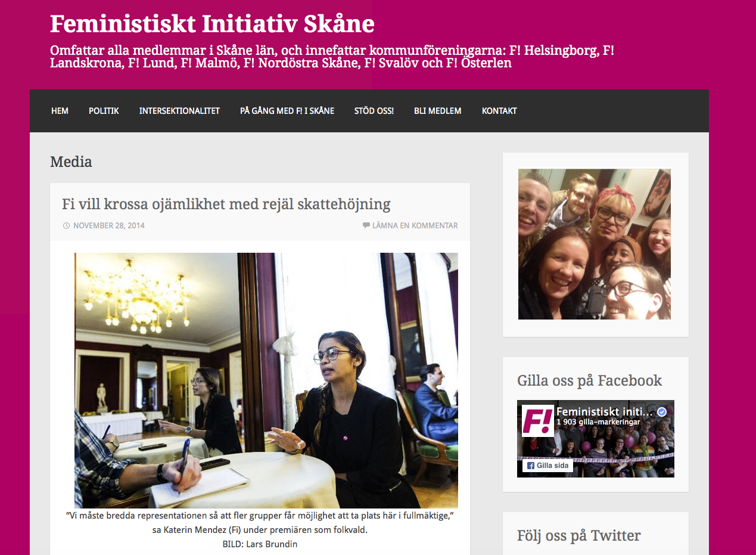Image resolution: width=756 pixels, height=555 pixels.
Task: Click the Facebook verified badge icon
Action: [662, 412]
